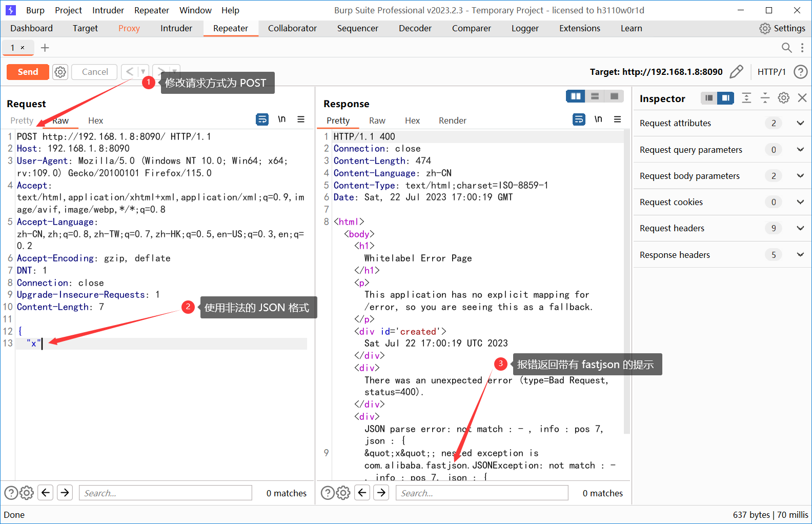Click the Request search field
This screenshot has width=812, height=524.
click(166, 493)
